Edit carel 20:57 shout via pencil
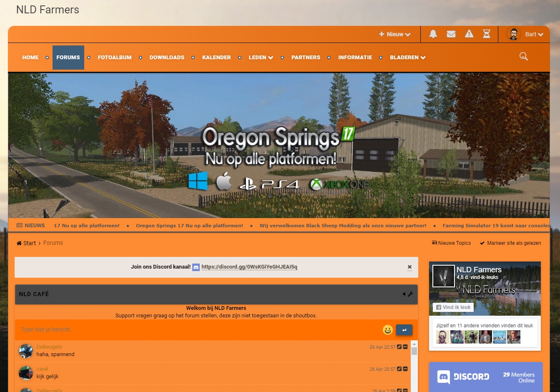Image resolution: width=560 pixels, height=392 pixels. [399, 369]
